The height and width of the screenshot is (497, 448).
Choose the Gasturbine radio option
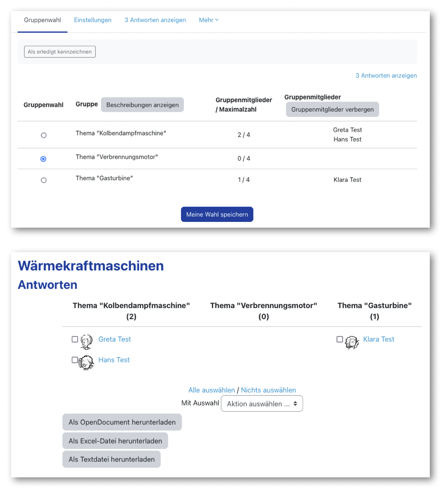click(44, 181)
